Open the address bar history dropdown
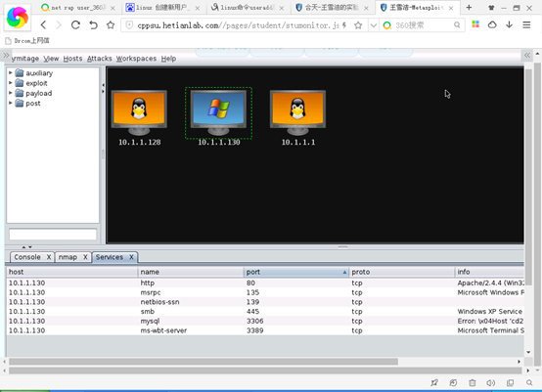The height and width of the screenshot is (392, 542). click(374, 25)
